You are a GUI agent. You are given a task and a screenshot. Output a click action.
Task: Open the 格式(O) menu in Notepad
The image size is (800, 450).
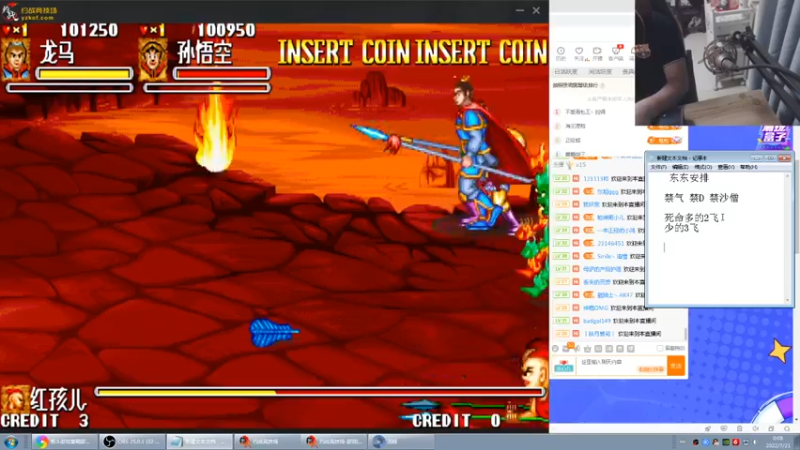(703, 167)
